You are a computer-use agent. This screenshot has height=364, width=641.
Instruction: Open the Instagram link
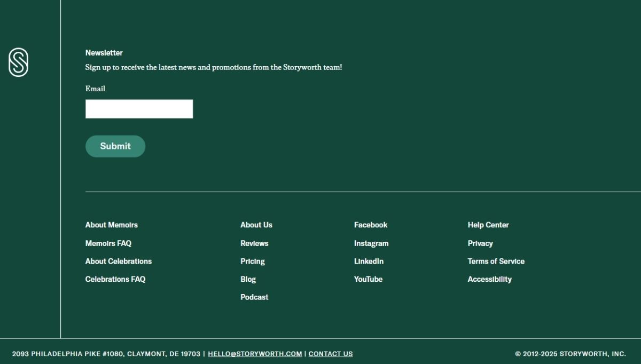[x=371, y=243]
